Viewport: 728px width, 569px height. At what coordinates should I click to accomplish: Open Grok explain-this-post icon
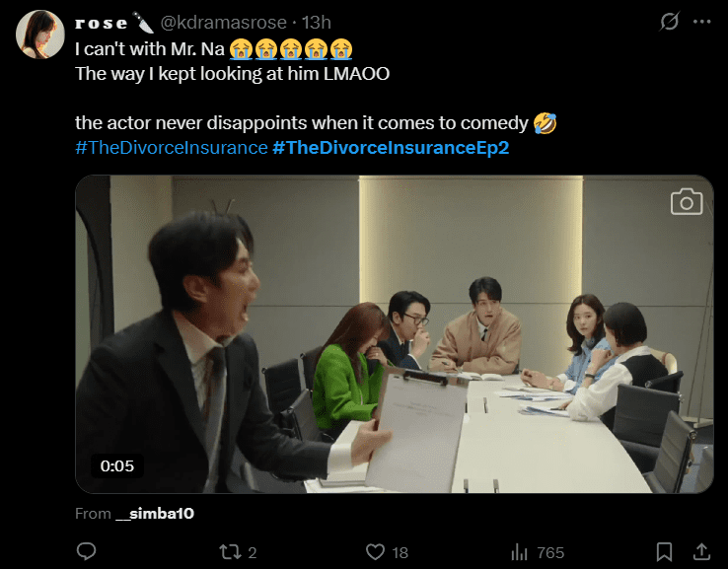(670, 22)
